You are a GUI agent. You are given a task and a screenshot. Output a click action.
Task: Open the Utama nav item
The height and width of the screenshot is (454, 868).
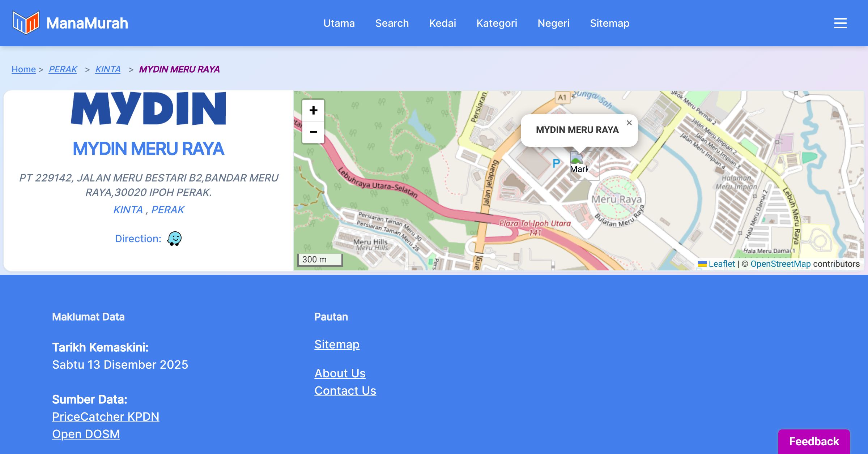(x=339, y=23)
